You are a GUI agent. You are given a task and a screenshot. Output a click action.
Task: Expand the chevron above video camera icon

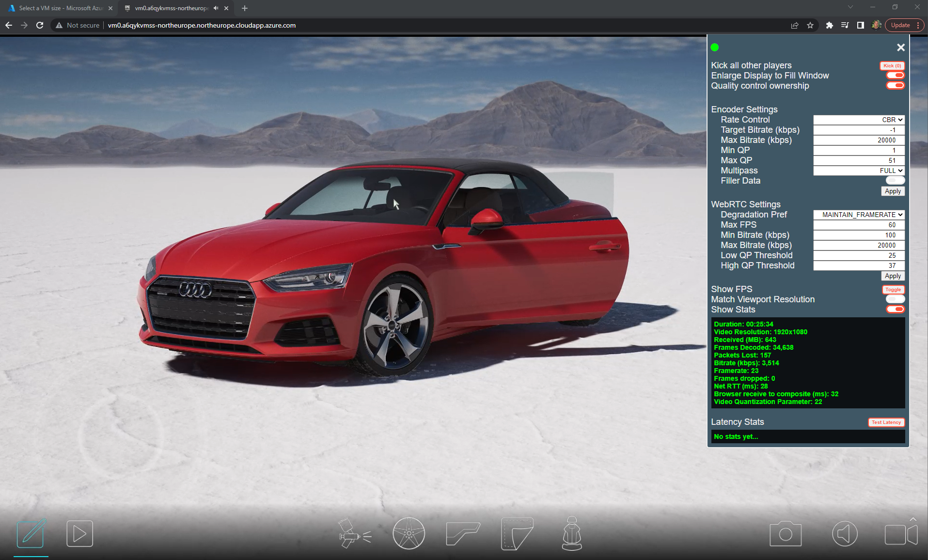pyautogui.click(x=913, y=519)
